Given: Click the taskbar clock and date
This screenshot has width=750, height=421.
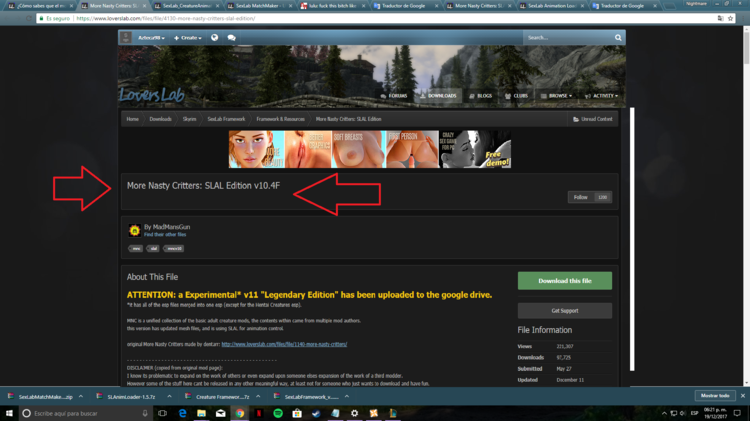Looking at the screenshot, I should coord(715,413).
